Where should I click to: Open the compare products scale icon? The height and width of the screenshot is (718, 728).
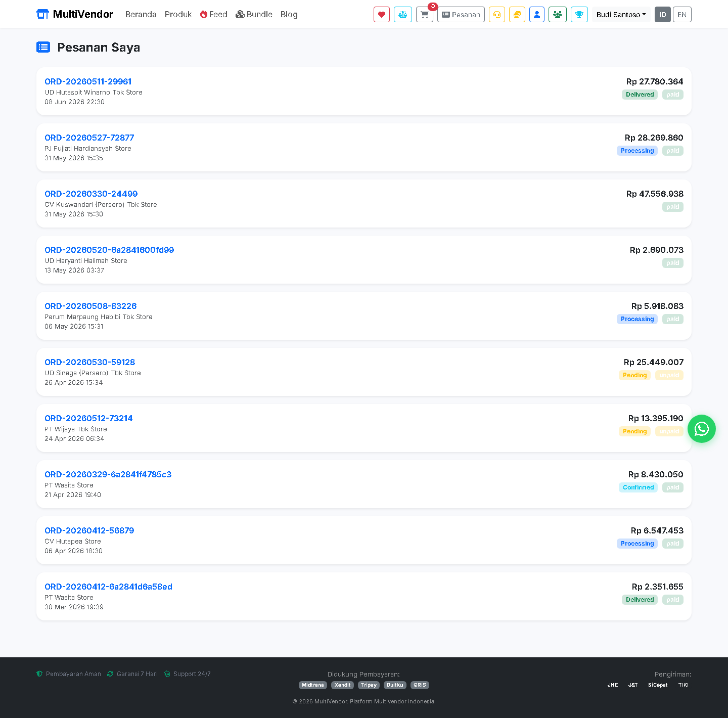point(403,15)
